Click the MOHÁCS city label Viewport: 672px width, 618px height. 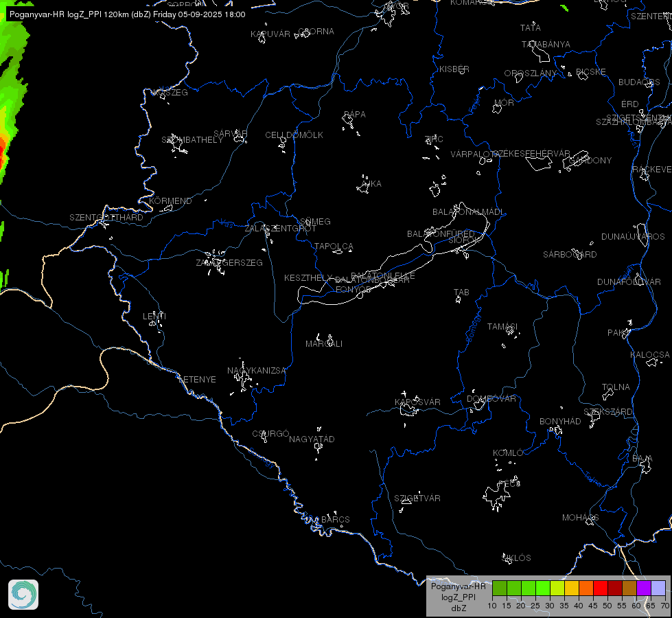[581, 518]
